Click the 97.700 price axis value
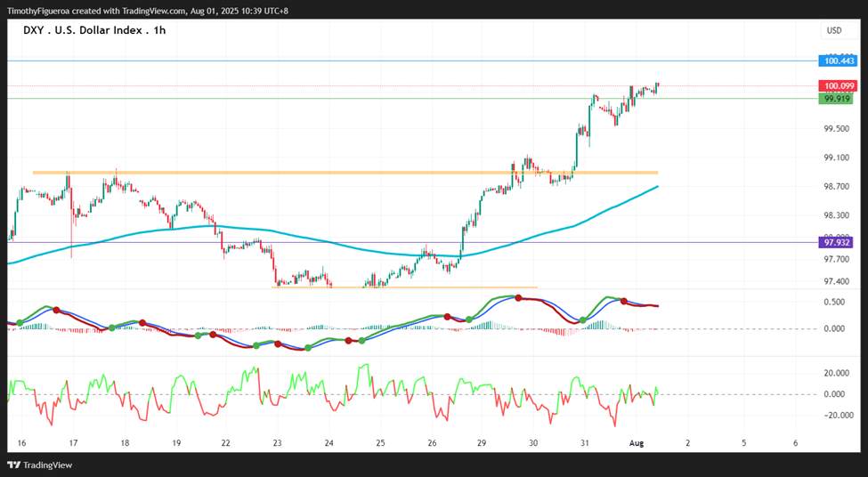Screen dimensions: 868x477 [837, 259]
